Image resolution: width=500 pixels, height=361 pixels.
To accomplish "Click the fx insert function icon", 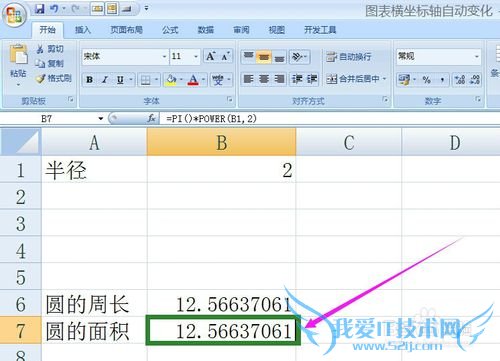I will (152, 118).
